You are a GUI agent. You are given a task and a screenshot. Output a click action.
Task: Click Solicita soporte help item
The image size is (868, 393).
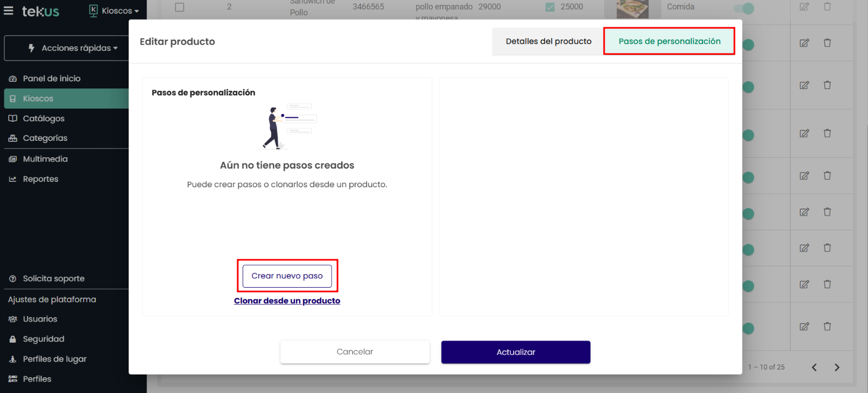click(x=53, y=278)
